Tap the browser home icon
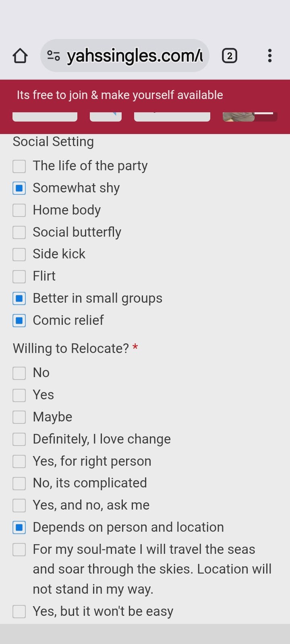 click(x=20, y=56)
